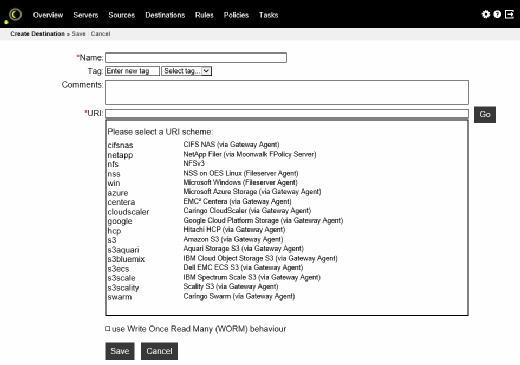
Task: Open the Rules menu item
Action: click(204, 15)
